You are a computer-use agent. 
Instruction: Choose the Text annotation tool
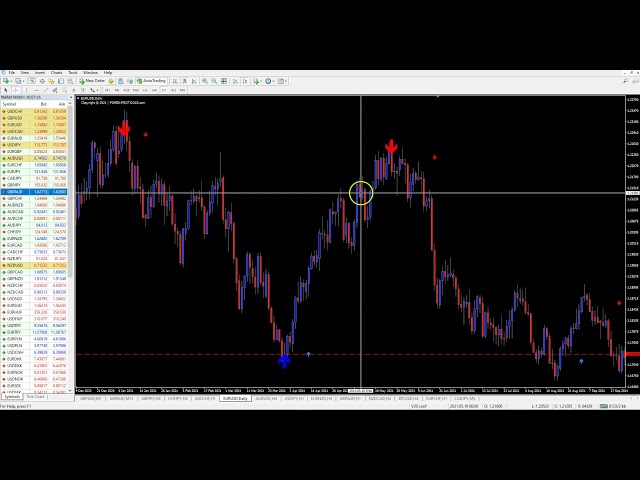coord(73,90)
